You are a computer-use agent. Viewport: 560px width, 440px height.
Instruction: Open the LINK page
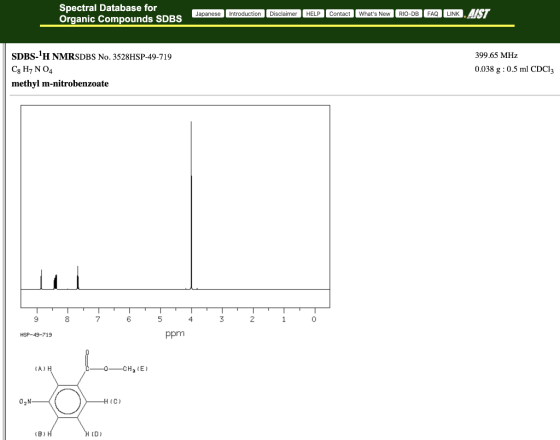coord(453,14)
